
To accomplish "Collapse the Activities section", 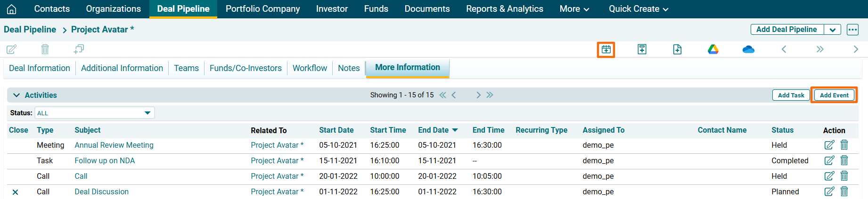I will [x=16, y=95].
